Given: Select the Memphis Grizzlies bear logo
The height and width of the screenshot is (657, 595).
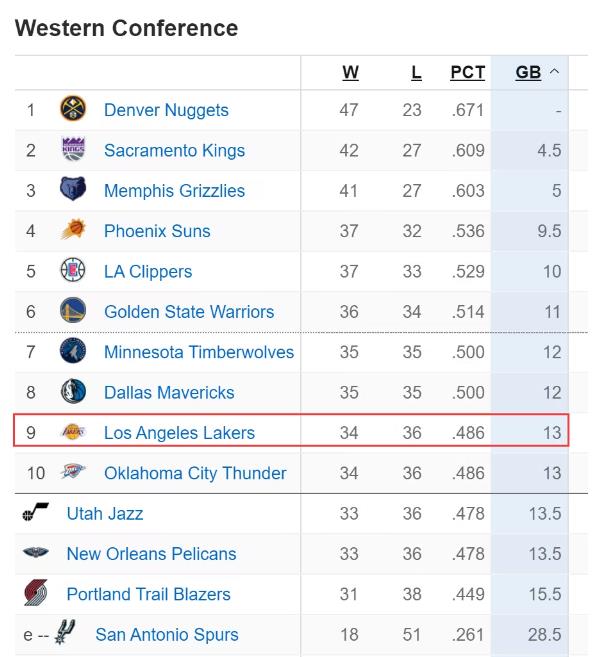Looking at the screenshot, I should tap(73, 189).
